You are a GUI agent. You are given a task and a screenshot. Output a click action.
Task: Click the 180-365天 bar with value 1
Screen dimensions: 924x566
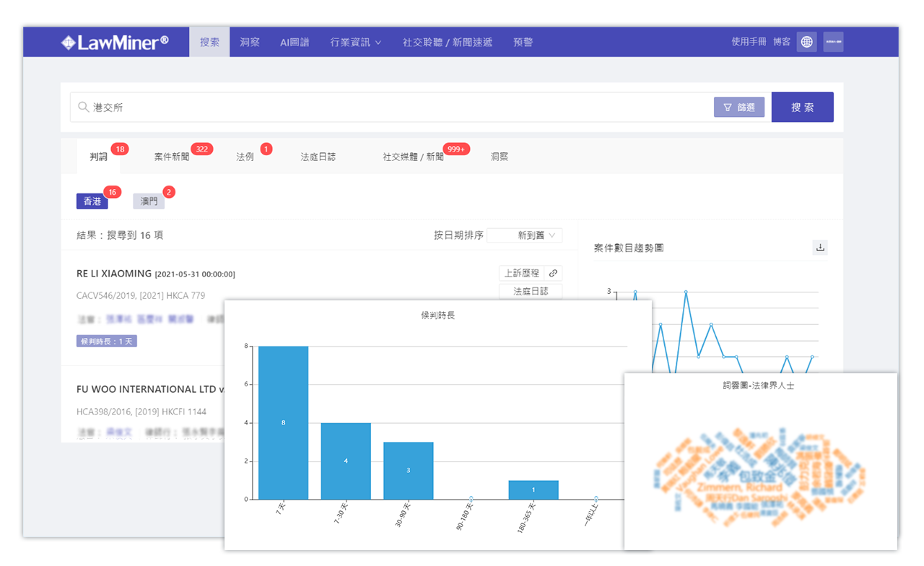click(x=533, y=490)
